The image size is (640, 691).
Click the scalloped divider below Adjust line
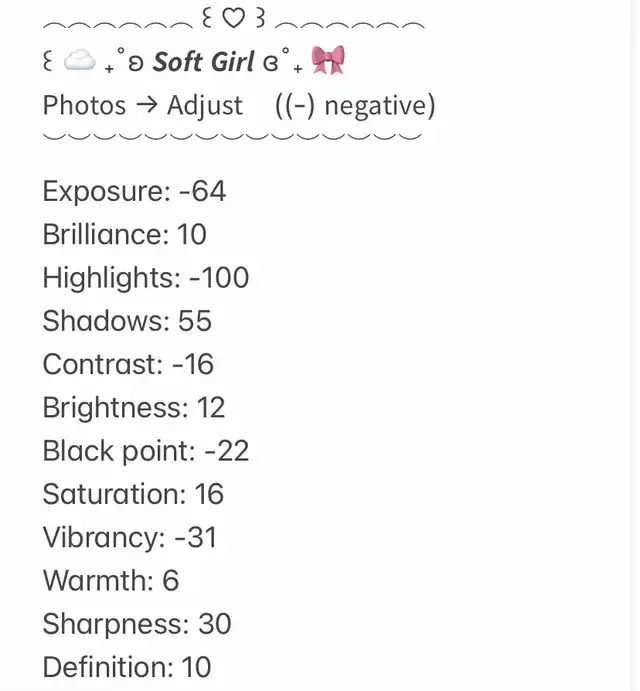pos(232,136)
